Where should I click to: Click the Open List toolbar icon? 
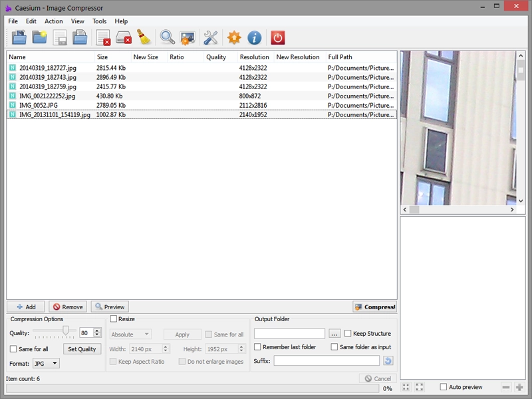click(x=80, y=37)
